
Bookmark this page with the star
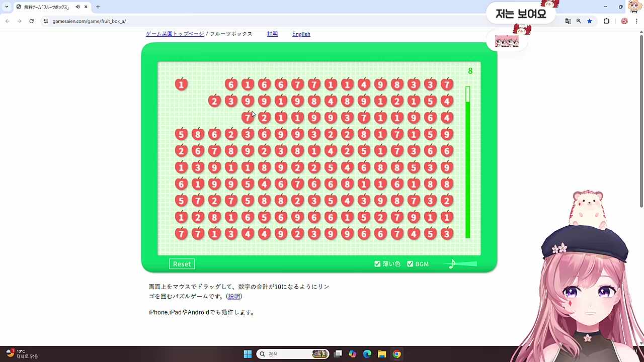tap(590, 21)
